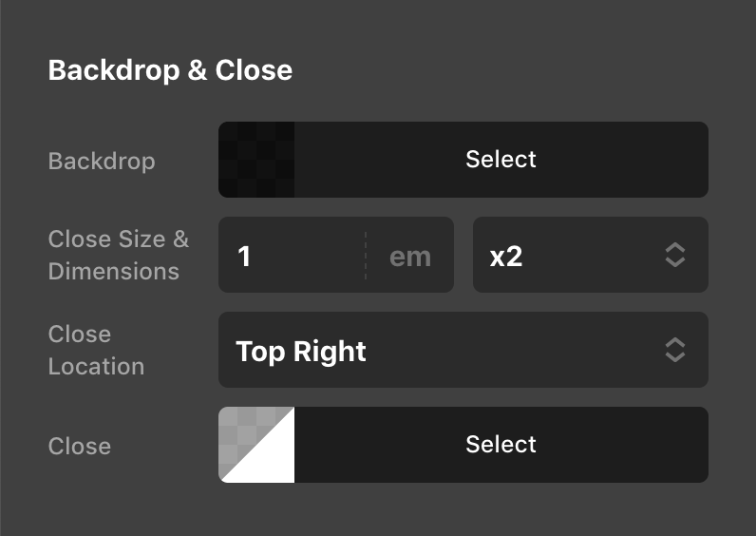Click the Backdrop & Close section heading

(170, 70)
